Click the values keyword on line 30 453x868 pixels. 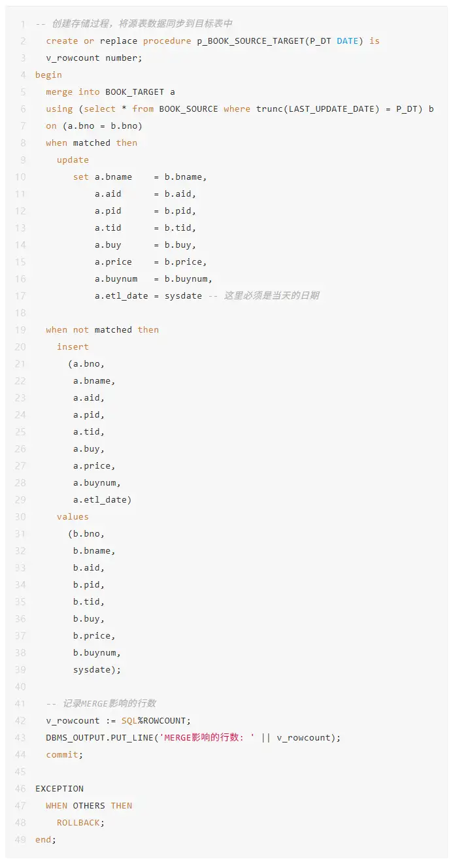(73, 516)
